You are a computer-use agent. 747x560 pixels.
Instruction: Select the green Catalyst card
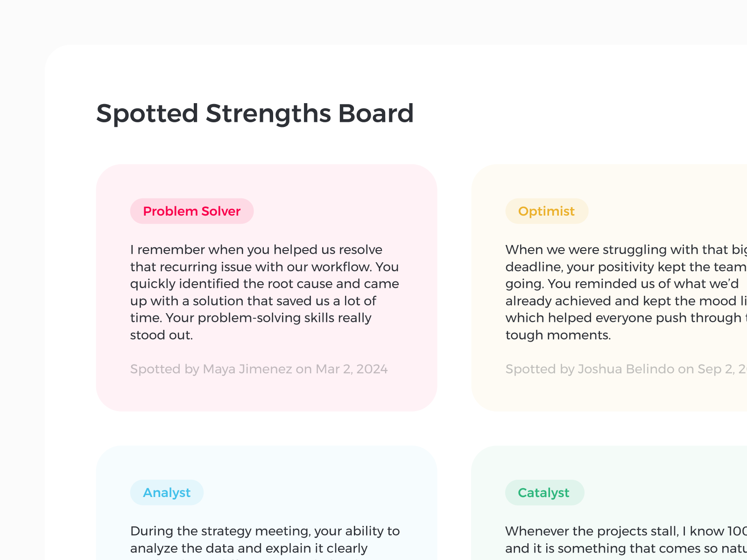609,503
